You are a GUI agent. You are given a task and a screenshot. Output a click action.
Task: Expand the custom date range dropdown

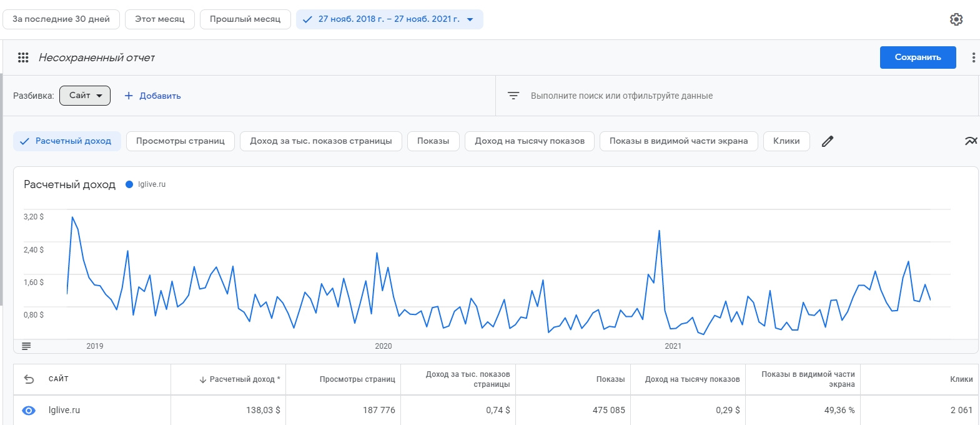(x=389, y=19)
